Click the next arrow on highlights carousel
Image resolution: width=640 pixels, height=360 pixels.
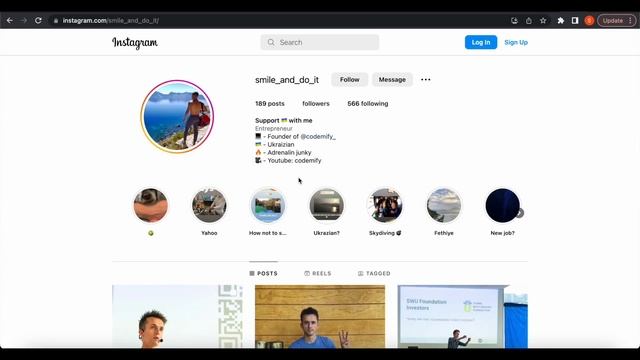(520, 213)
